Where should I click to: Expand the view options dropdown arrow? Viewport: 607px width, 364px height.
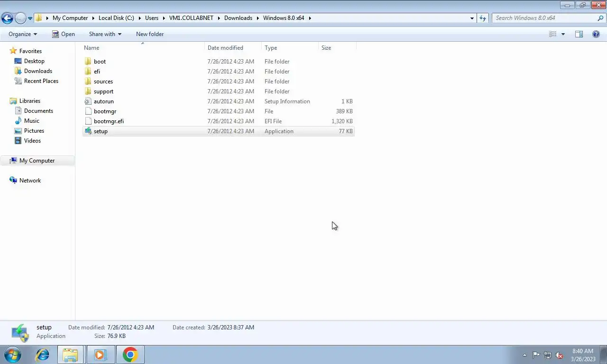coord(563,34)
